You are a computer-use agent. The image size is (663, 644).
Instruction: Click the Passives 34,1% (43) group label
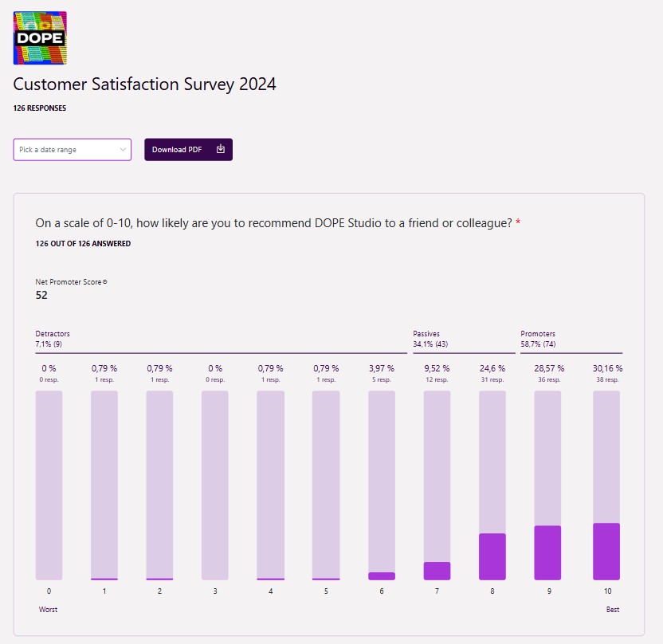click(x=430, y=339)
